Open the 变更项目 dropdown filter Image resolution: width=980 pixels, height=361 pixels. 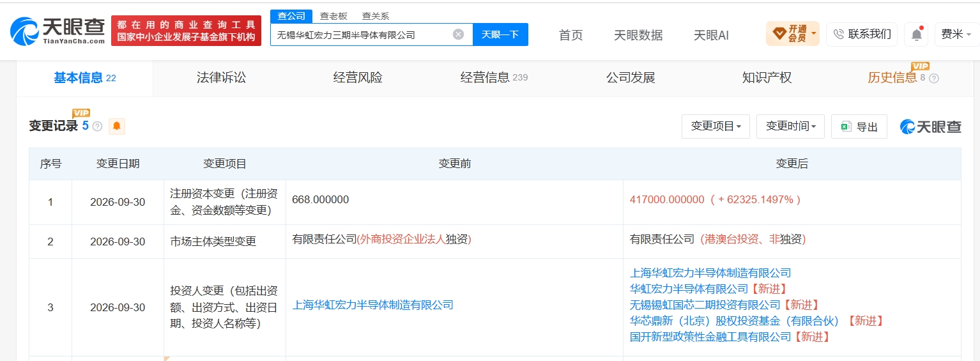pos(716,127)
